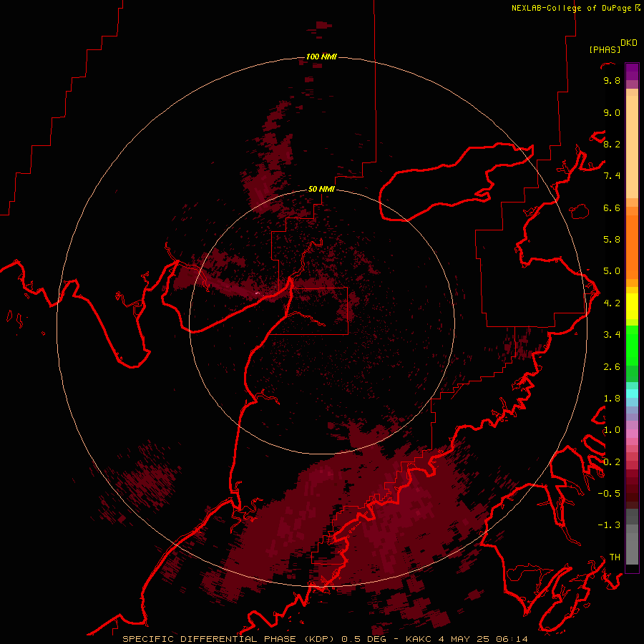Click the 3.4 legend value
Image resolution: width=644 pixels, height=644 pixels.
[x=612, y=335]
